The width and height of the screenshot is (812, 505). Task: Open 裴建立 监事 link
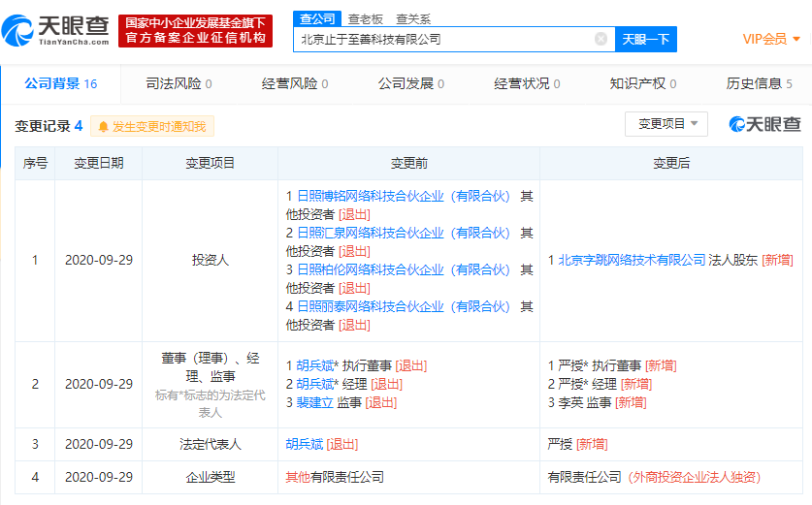click(x=315, y=402)
